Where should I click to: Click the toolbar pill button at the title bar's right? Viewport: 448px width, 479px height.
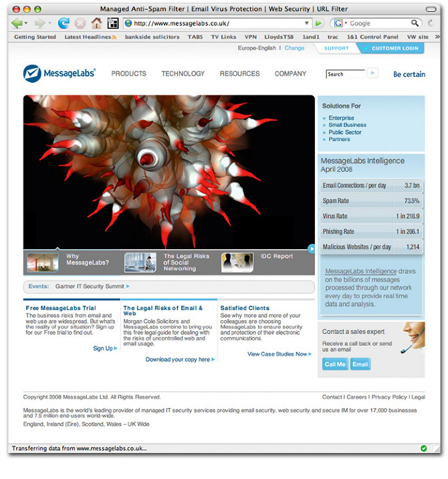(431, 9)
